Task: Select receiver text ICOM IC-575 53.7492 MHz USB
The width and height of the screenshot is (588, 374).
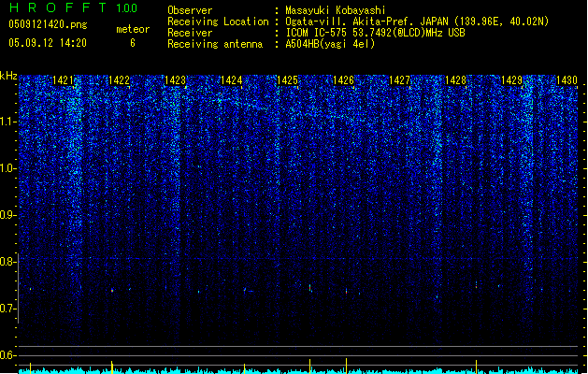Action: point(375,33)
